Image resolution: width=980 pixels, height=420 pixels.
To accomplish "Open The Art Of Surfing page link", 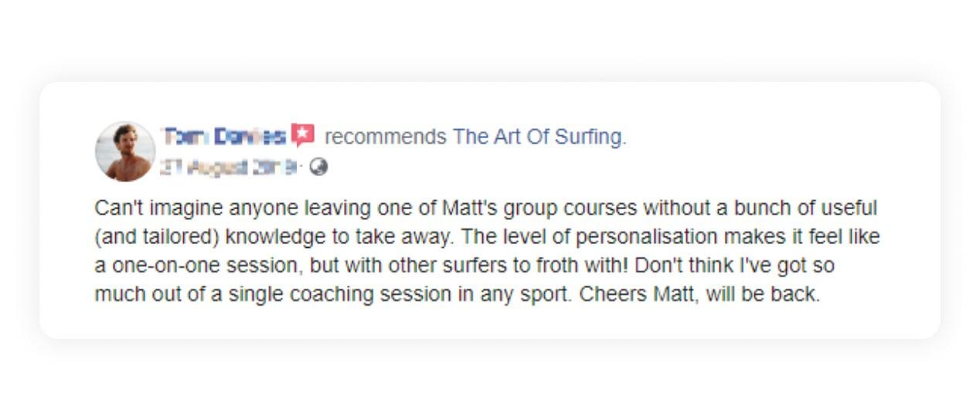I will (x=539, y=137).
